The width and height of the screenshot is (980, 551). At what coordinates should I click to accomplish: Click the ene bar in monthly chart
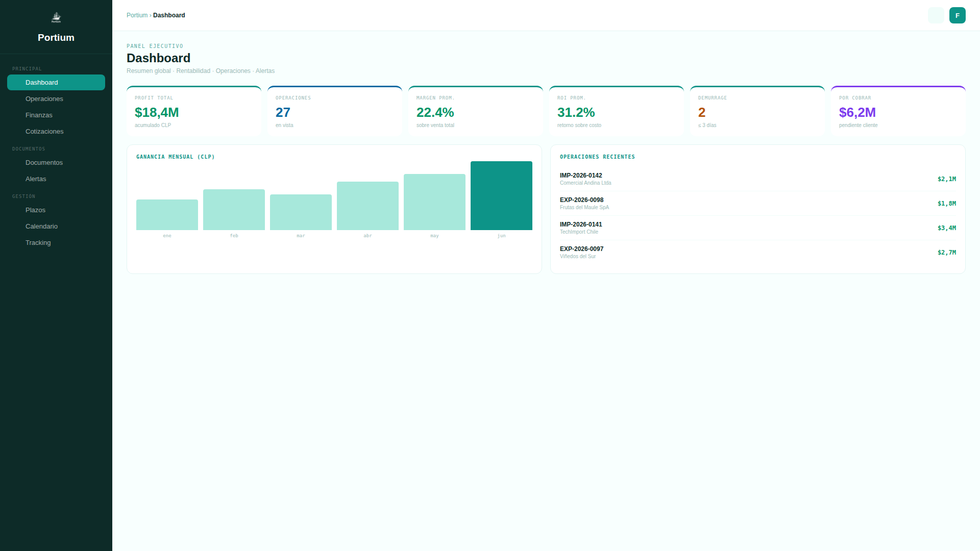[167, 215]
